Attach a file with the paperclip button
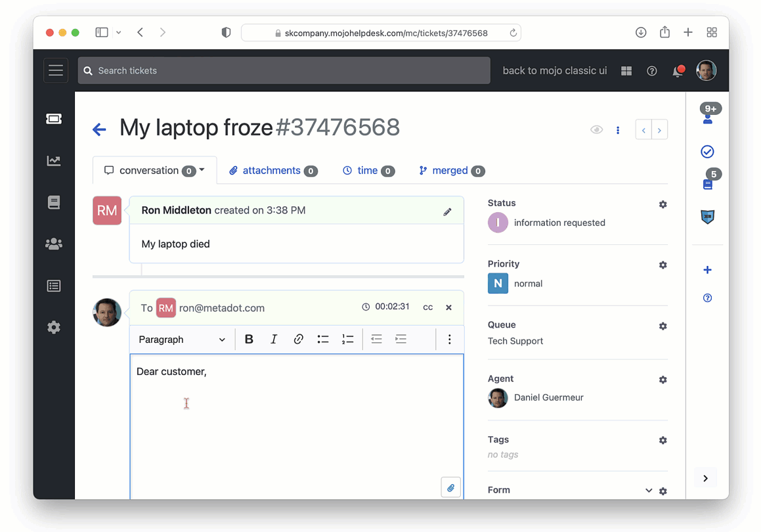This screenshot has height=532, width=761. click(x=450, y=488)
